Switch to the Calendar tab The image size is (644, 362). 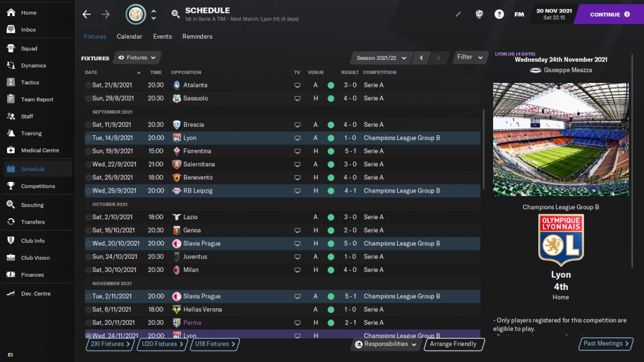[129, 36]
